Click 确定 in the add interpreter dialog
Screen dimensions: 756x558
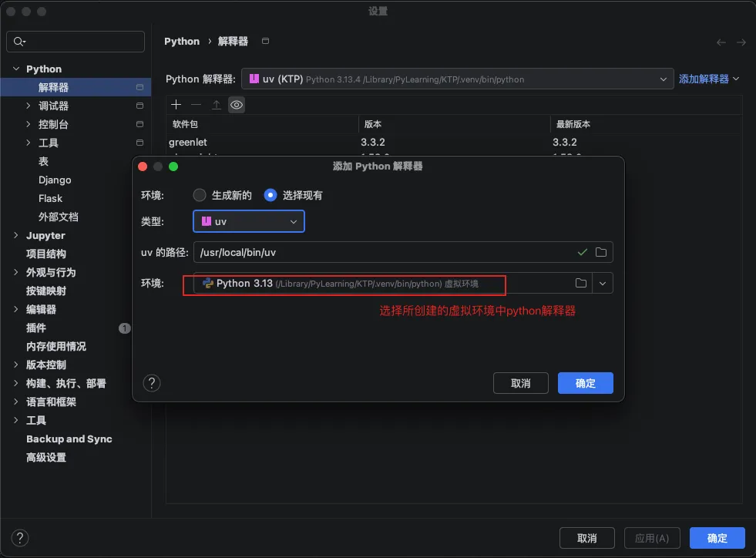[585, 383]
